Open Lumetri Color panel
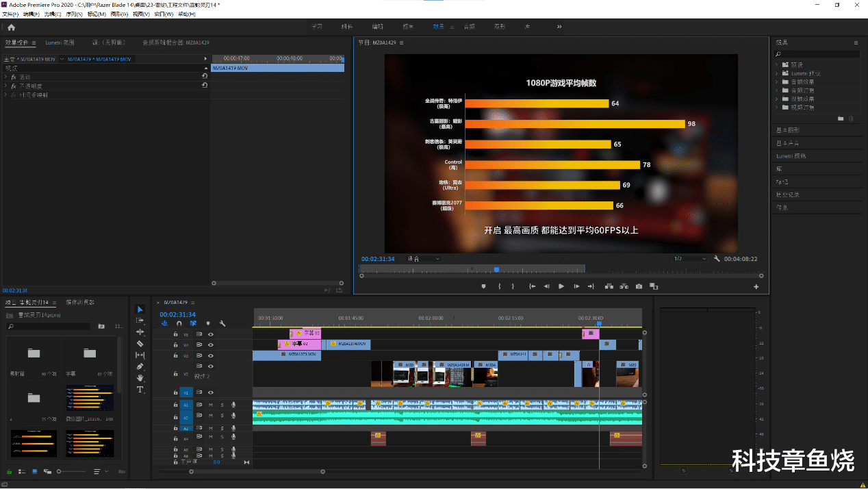868x489 pixels. 791,156
